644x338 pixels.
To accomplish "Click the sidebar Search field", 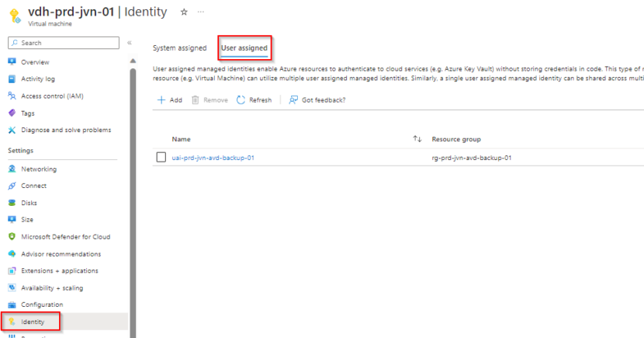I will click(x=64, y=43).
